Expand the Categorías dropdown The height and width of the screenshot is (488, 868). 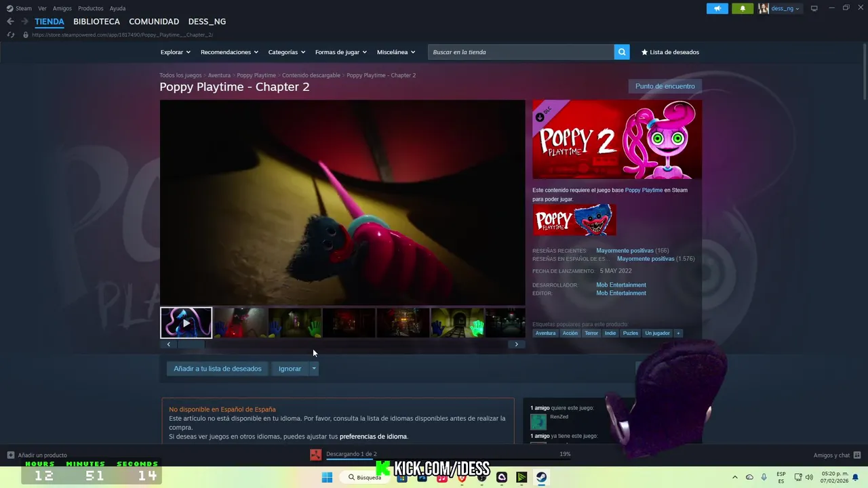coord(286,52)
